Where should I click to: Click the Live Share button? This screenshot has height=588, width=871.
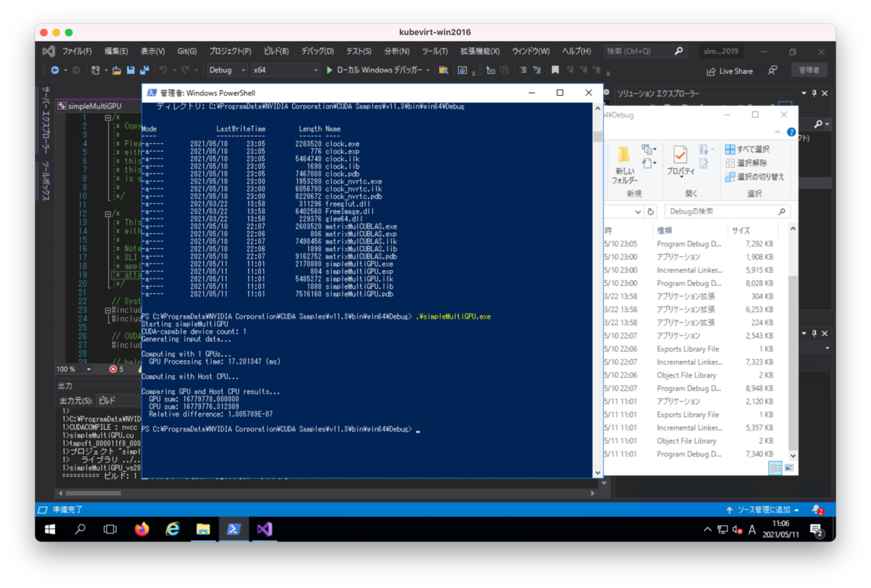pos(729,71)
